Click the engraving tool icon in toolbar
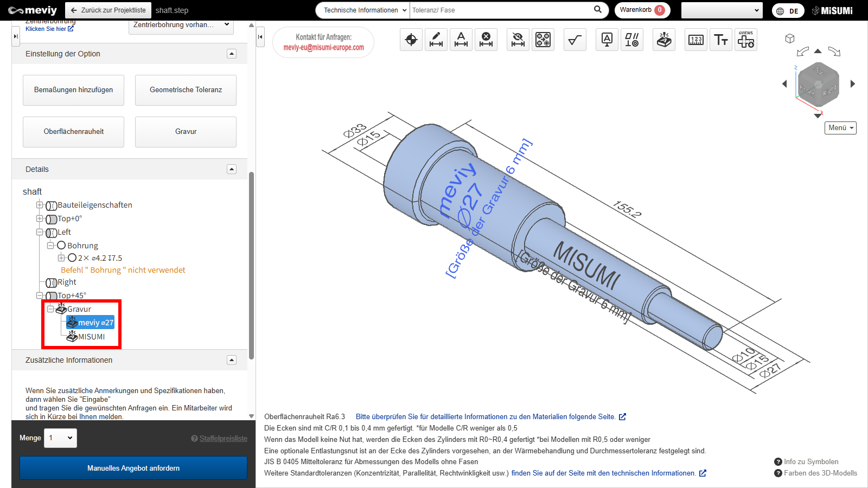 pyautogui.click(x=663, y=40)
